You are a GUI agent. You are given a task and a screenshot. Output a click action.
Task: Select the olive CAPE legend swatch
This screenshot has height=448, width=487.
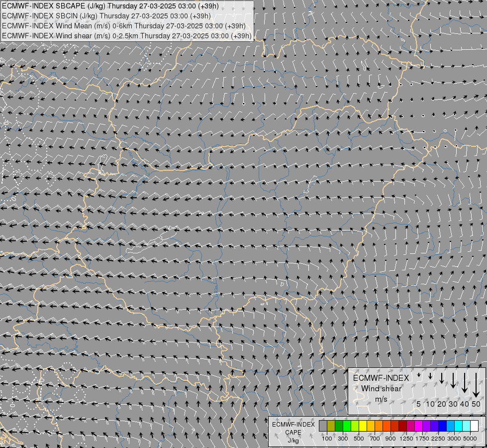click(331, 426)
